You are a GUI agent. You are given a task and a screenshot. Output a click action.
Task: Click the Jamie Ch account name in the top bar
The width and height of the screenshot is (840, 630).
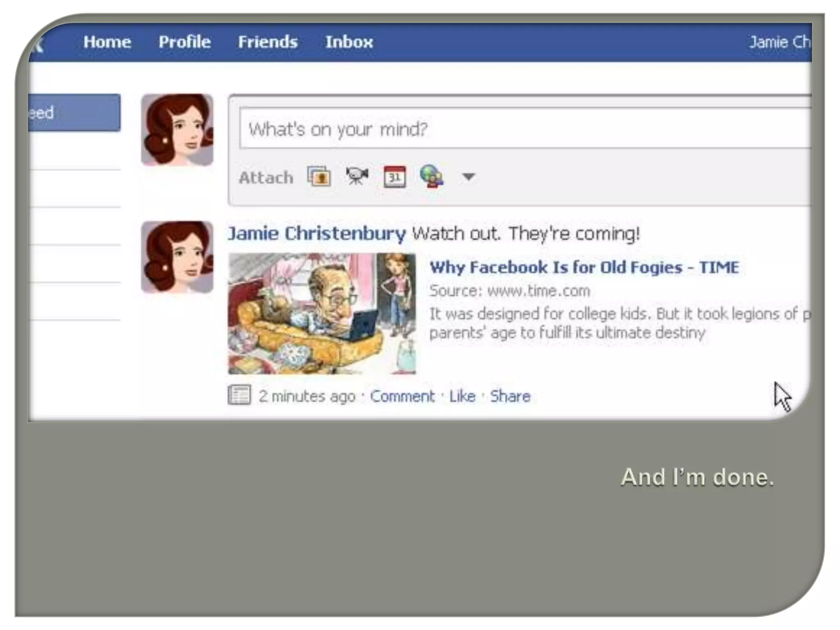780,42
